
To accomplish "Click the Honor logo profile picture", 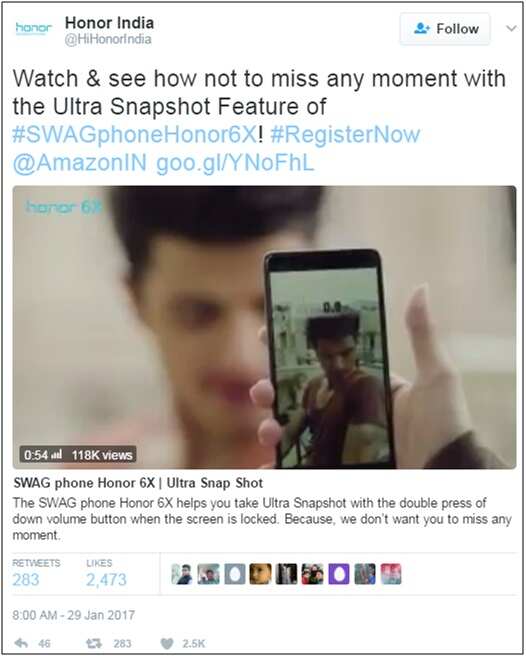I will click(x=33, y=28).
